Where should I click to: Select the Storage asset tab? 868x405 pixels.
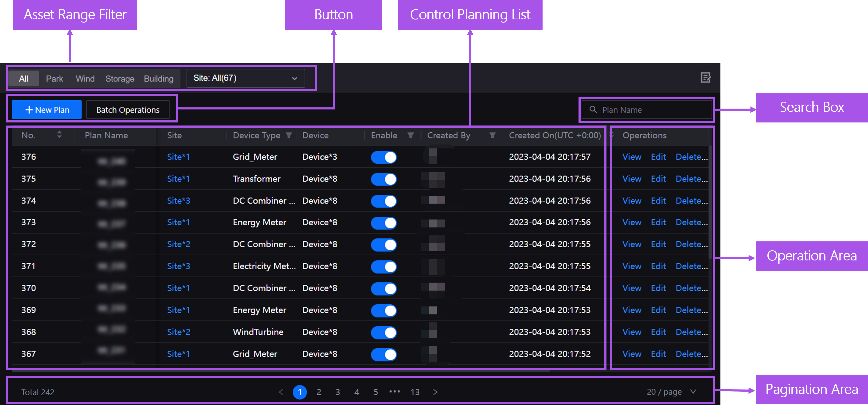(x=120, y=79)
